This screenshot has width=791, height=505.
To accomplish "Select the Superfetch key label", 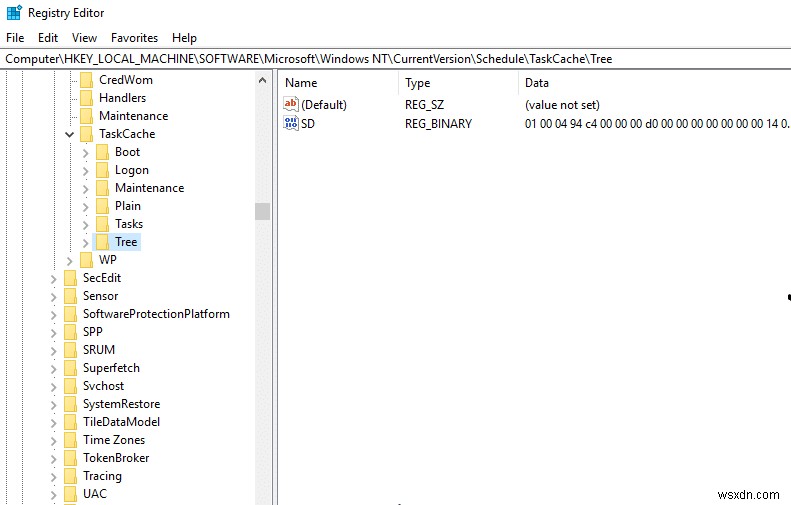I will 111,368.
